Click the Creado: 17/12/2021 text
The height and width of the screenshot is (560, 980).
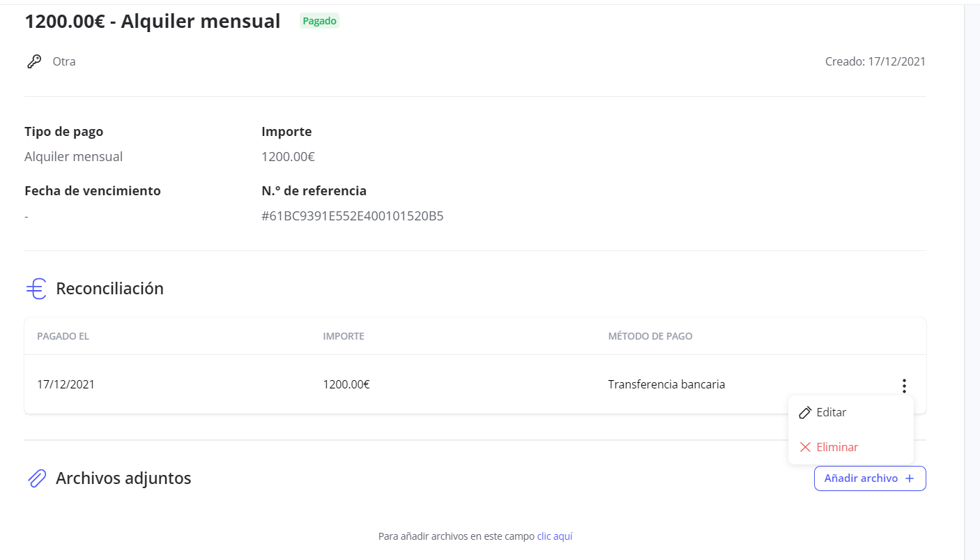tap(875, 61)
